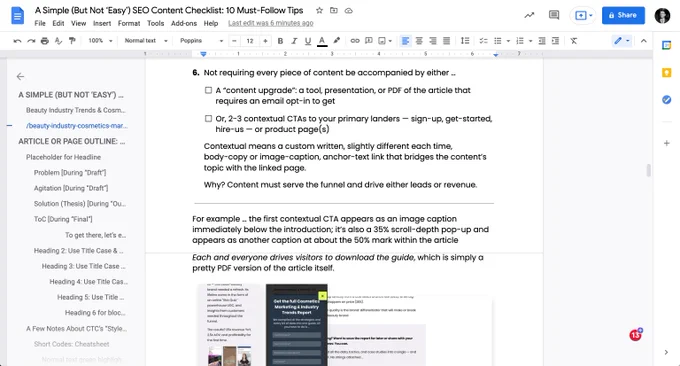
Task: Open Google Keep side panel icon
Action: point(667,72)
